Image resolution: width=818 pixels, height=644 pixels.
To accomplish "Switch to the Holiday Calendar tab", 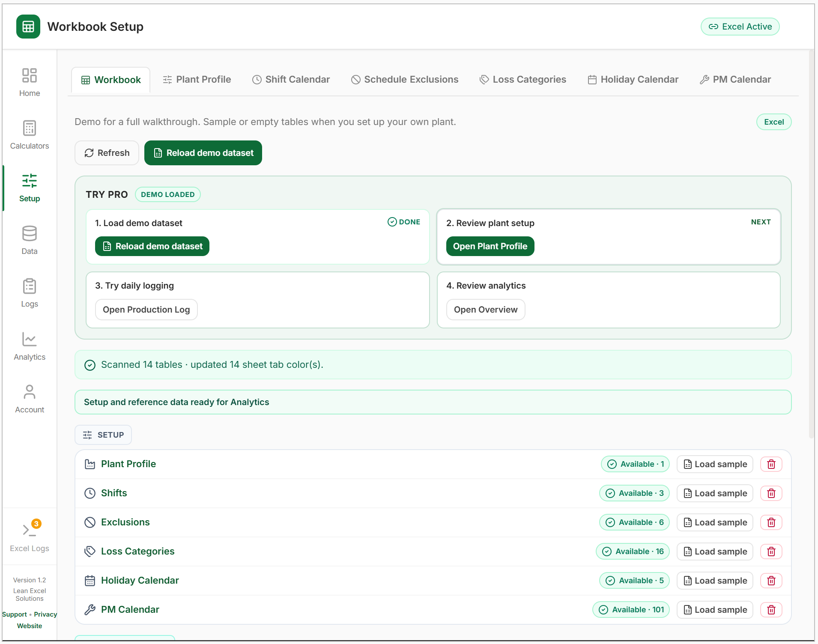I will [x=633, y=80].
